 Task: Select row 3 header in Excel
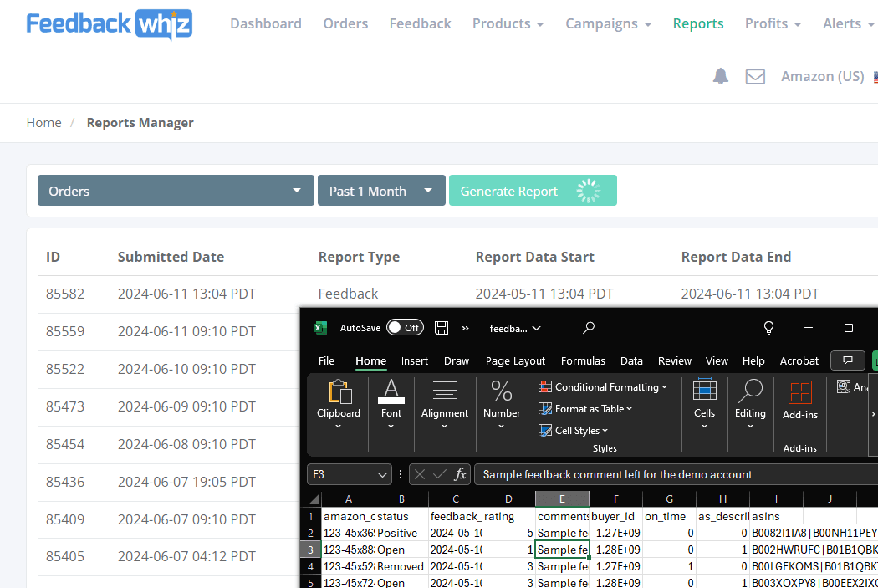[x=311, y=550]
